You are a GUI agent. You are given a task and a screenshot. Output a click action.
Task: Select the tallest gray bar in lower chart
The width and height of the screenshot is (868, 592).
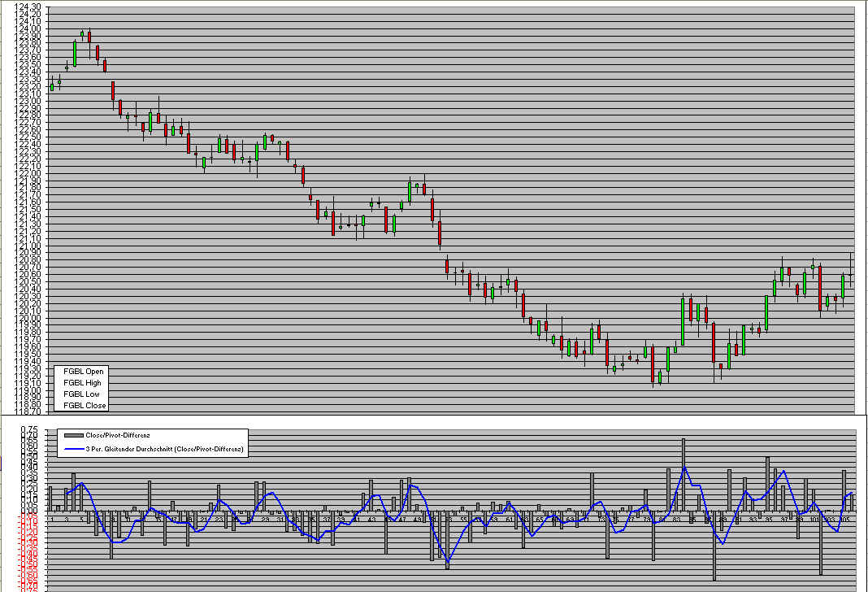tap(684, 475)
